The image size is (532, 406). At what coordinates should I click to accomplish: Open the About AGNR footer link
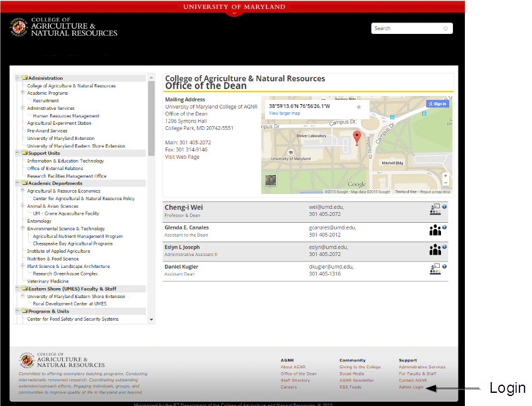293,367
